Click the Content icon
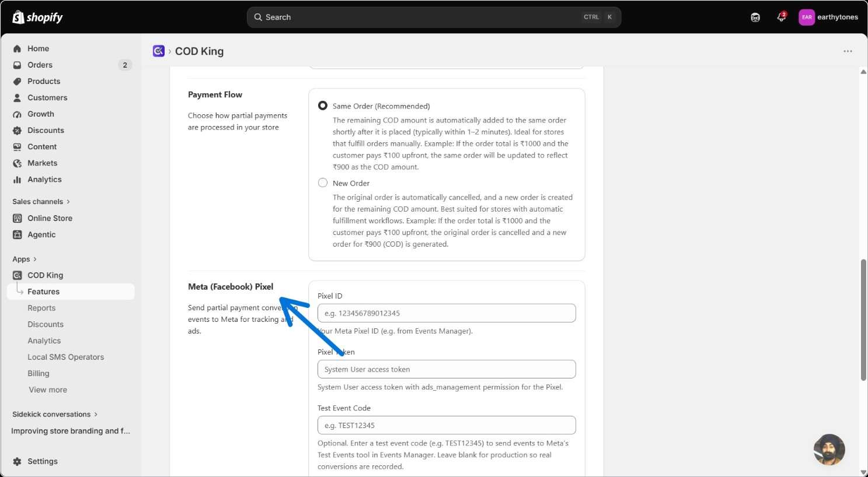This screenshot has width=868, height=477. point(18,147)
